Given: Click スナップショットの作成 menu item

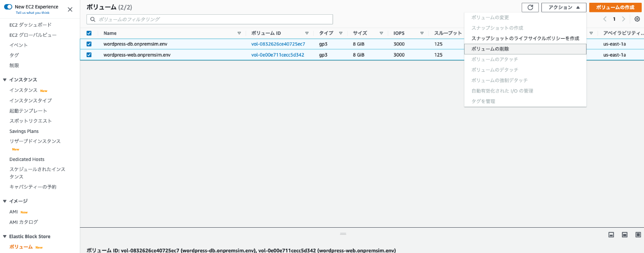Looking at the screenshot, I should coord(525,28).
